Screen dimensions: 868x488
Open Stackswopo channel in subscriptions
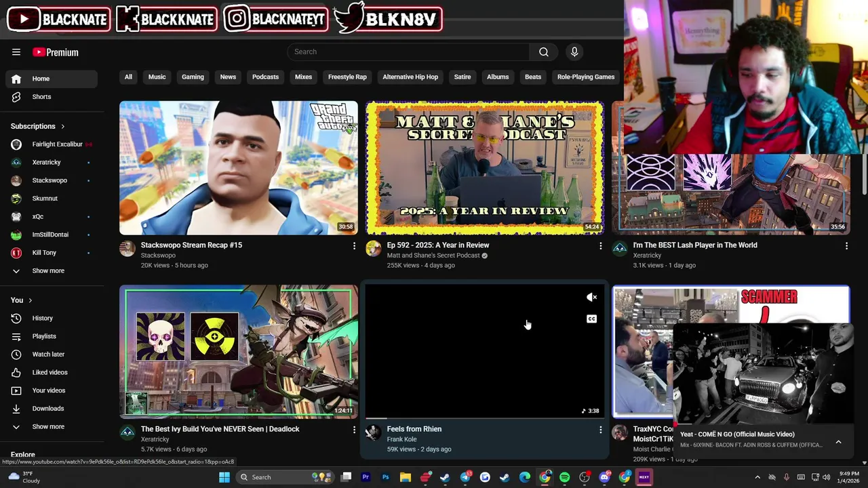coord(52,180)
